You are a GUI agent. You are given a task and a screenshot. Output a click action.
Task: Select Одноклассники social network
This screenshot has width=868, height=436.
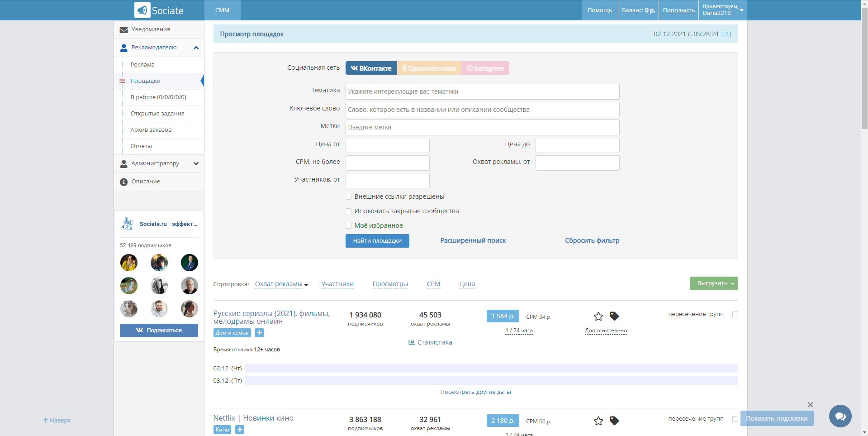click(429, 68)
